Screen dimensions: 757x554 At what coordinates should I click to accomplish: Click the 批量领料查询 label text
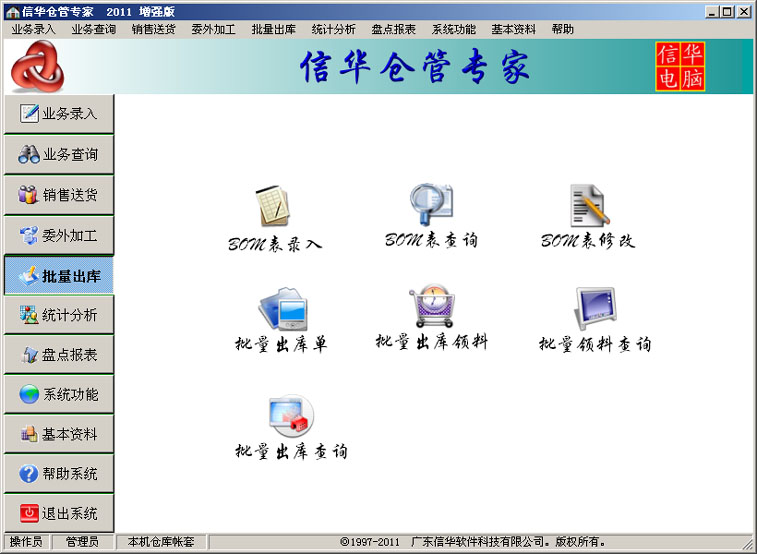click(x=595, y=345)
